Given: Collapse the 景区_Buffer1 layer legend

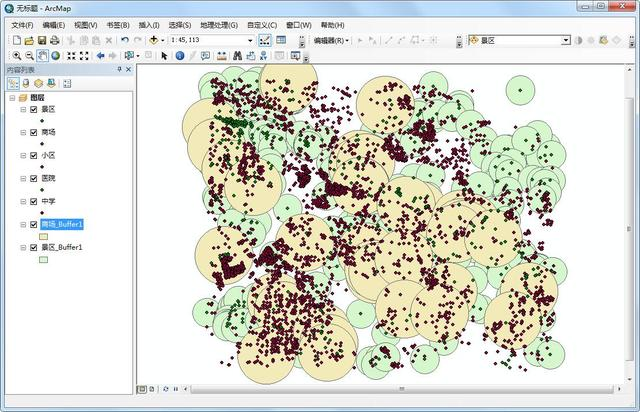Looking at the screenshot, I should pyautogui.click(x=23, y=247).
